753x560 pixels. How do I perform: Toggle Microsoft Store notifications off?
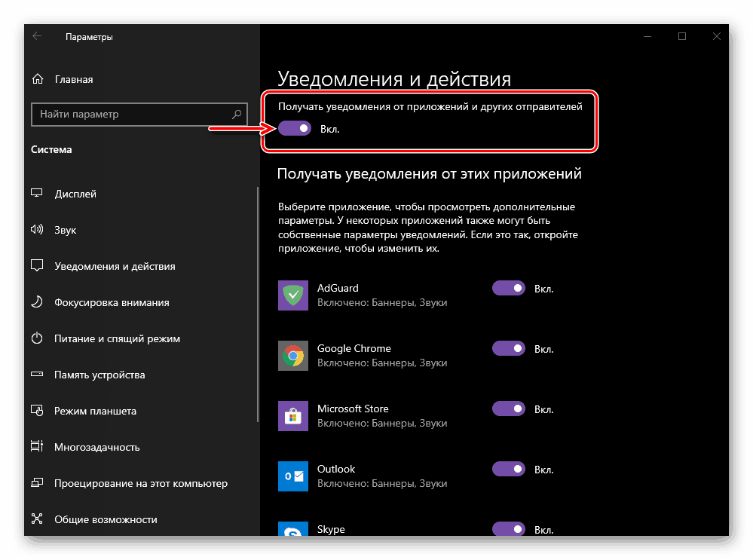[509, 409]
